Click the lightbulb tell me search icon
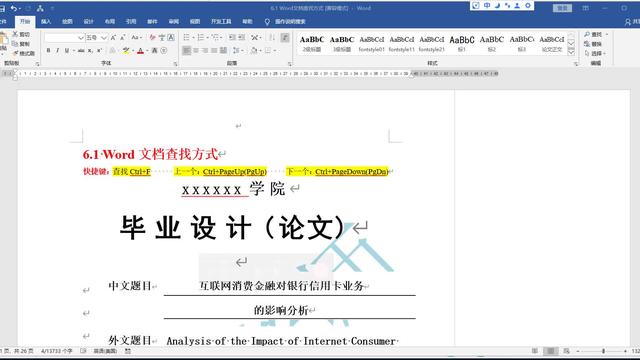The height and width of the screenshot is (360, 640). click(267, 22)
